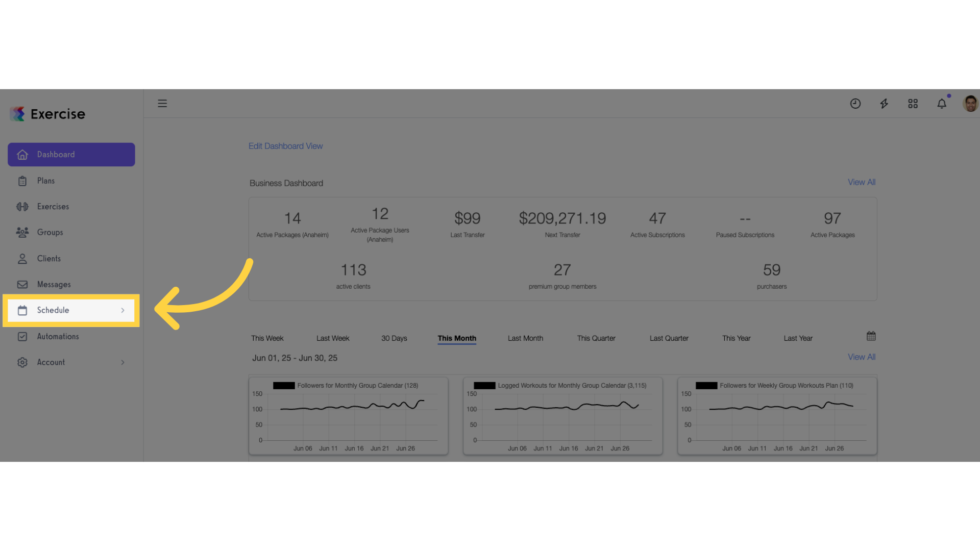This screenshot has height=551, width=980.
Task: Click the Automations checkbox icon
Action: (x=22, y=337)
